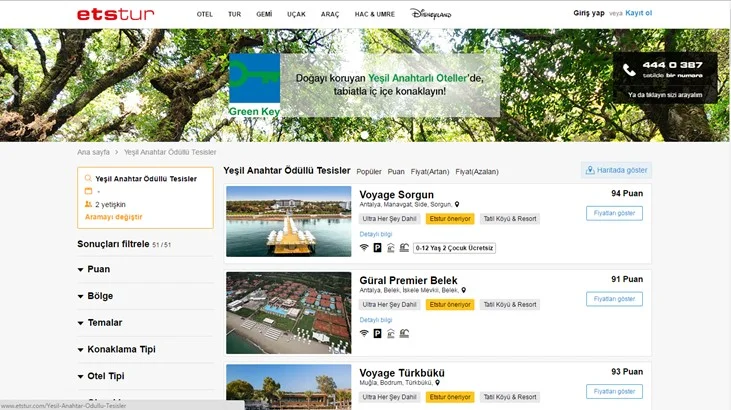Click the guests icon beside 2 yetişkin

pos(88,204)
